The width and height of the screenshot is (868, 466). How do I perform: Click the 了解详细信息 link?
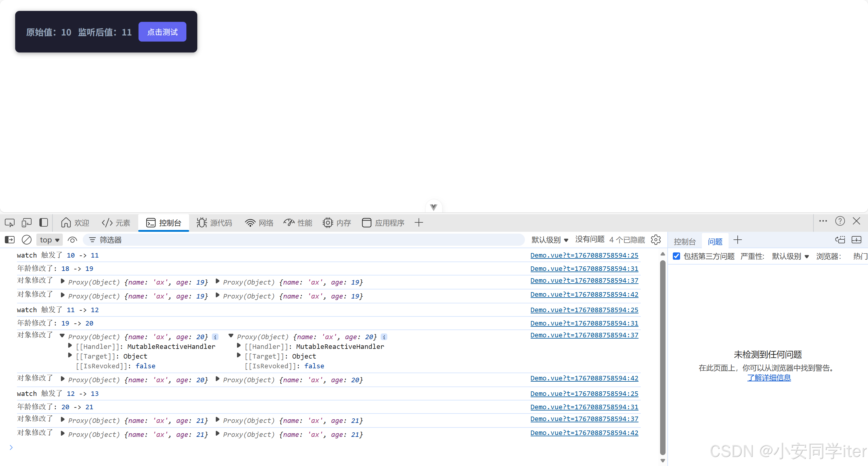coord(769,378)
